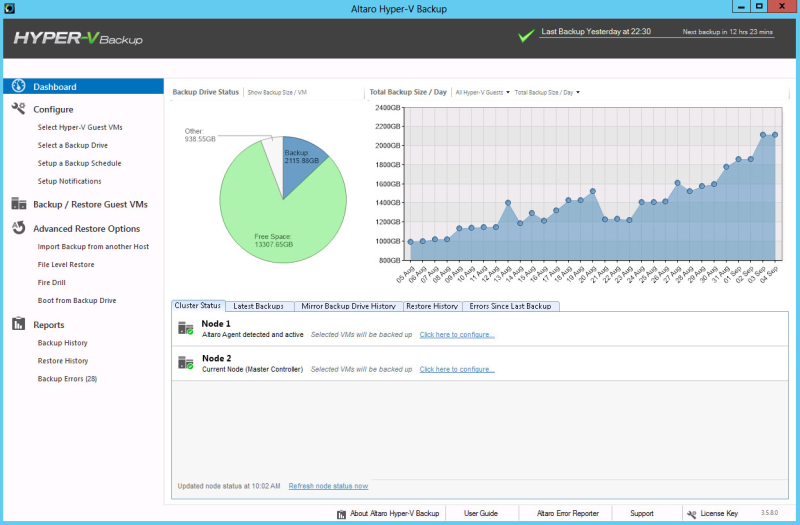This screenshot has height=525, width=800.
Task: Click the Advanced Restore Options arrow icon
Action: pyautogui.click(x=19, y=228)
